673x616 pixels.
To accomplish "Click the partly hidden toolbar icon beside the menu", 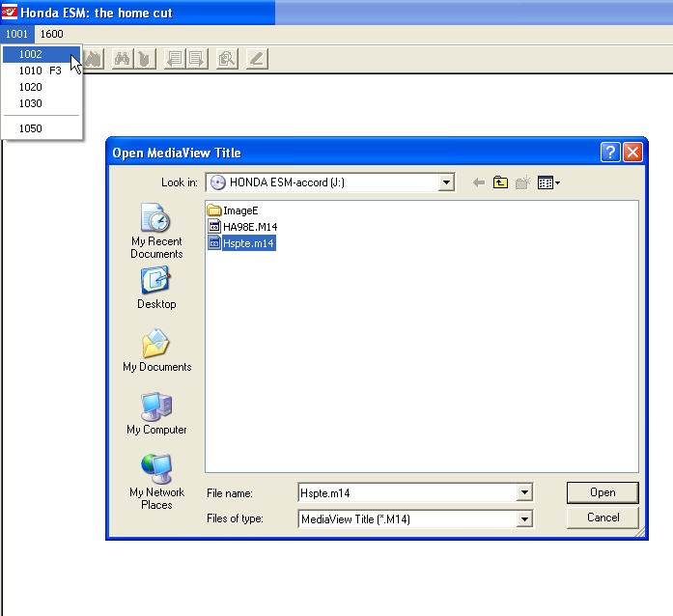I will pos(94,59).
